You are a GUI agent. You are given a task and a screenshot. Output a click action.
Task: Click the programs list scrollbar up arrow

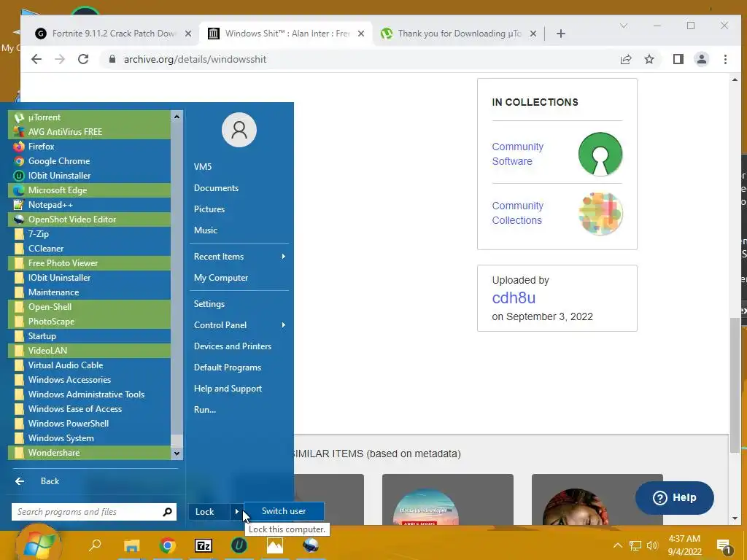coord(177,117)
